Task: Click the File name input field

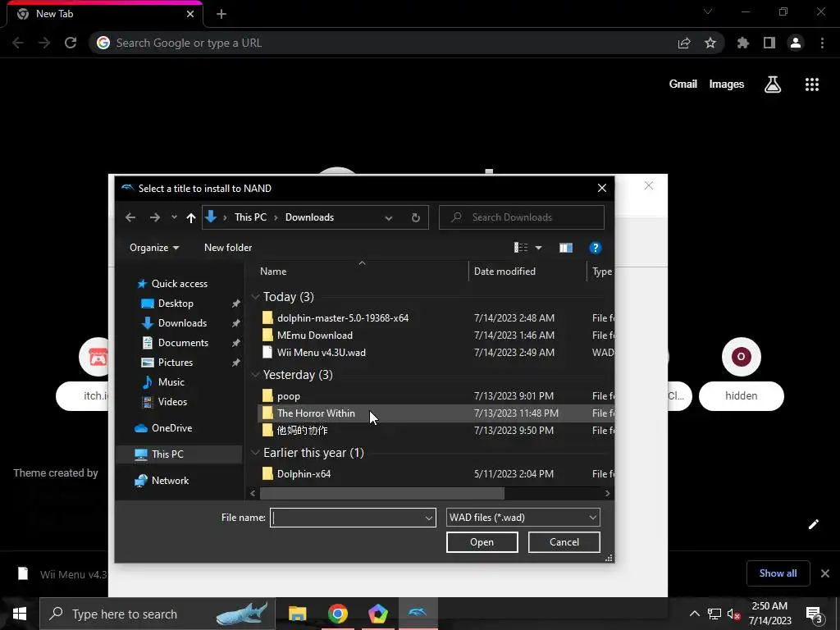Action: point(347,518)
